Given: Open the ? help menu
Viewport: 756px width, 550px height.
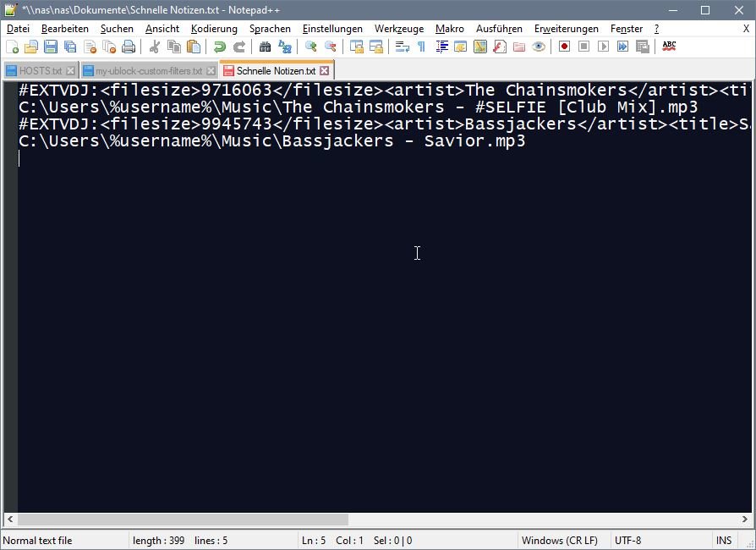Looking at the screenshot, I should point(656,29).
